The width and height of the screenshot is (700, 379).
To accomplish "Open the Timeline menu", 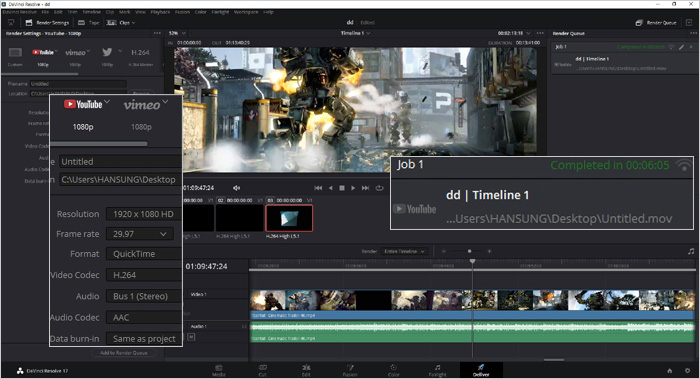I will pyautogui.click(x=92, y=12).
